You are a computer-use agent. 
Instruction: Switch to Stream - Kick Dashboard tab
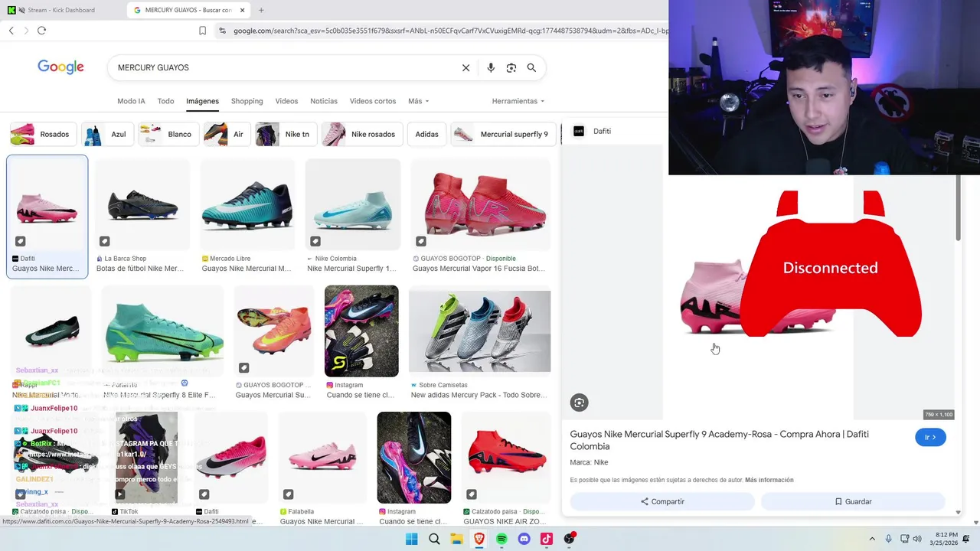click(x=61, y=10)
